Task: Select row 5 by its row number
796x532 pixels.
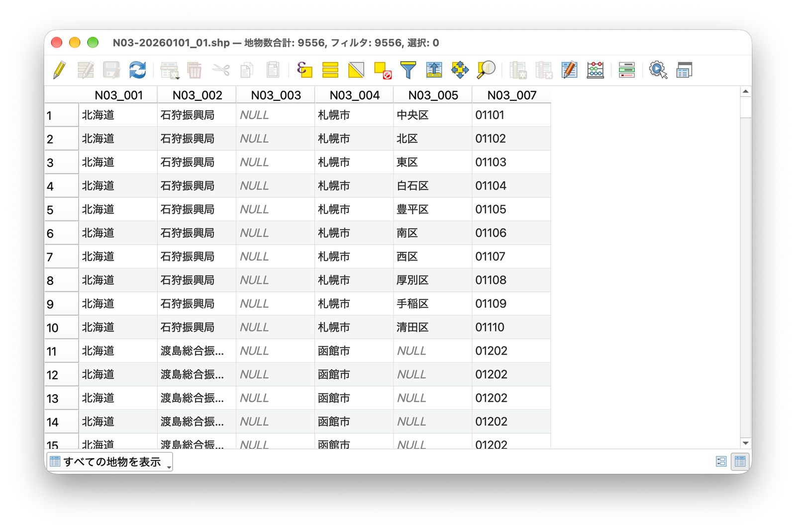Action: [x=61, y=210]
